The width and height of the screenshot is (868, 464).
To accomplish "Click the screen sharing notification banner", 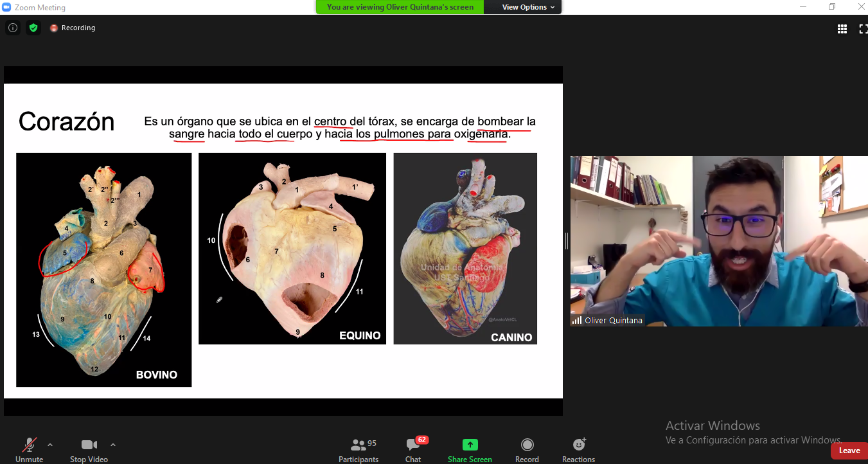I will pyautogui.click(x=400, y=7).
